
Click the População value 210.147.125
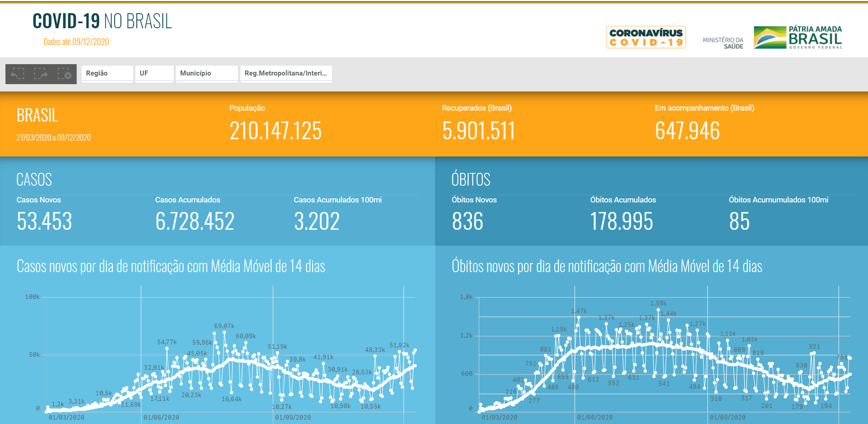(x=275, y=131)
